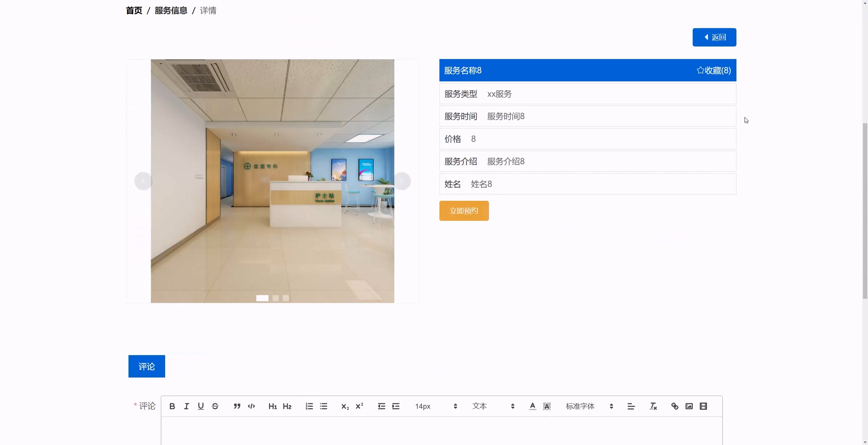Open the 文本 heading style dropdown
Screen dimensions: 868x445
(493, 406)
